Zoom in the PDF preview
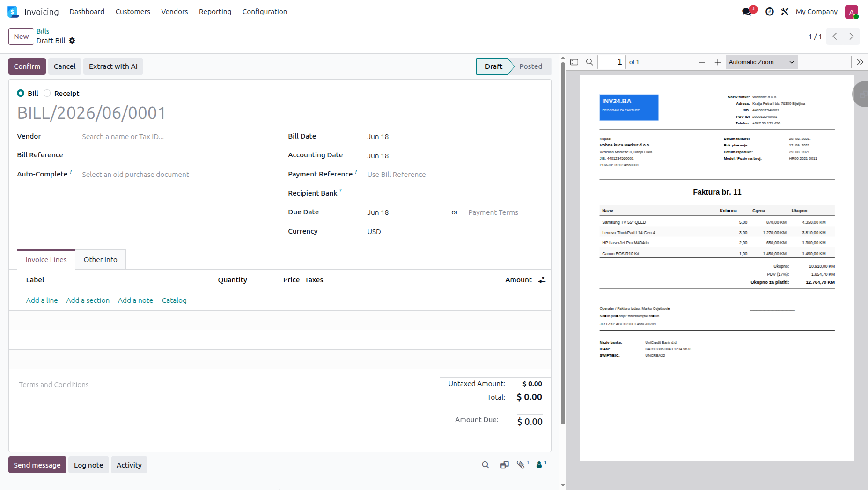The image size is (868, 490). pyautogui.click(x=718, y=62)
